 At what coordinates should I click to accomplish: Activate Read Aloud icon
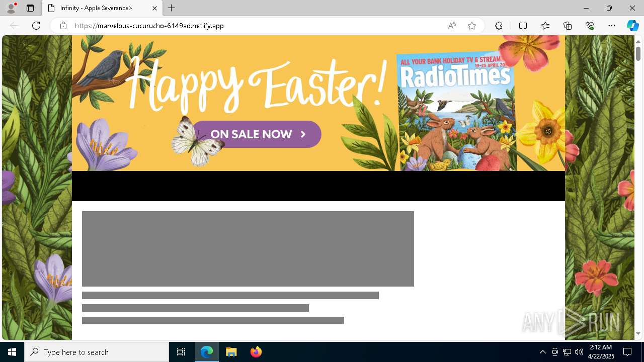[x=452, y=26]
